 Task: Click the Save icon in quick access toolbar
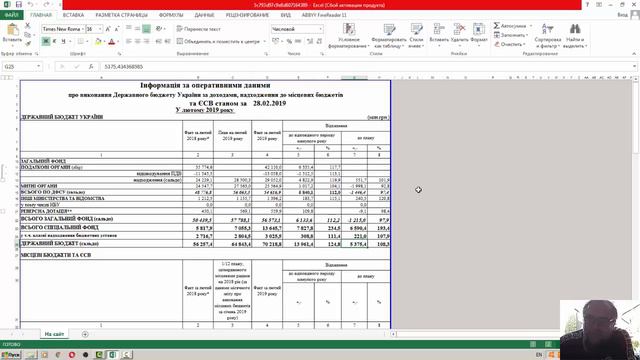(19, 4)
